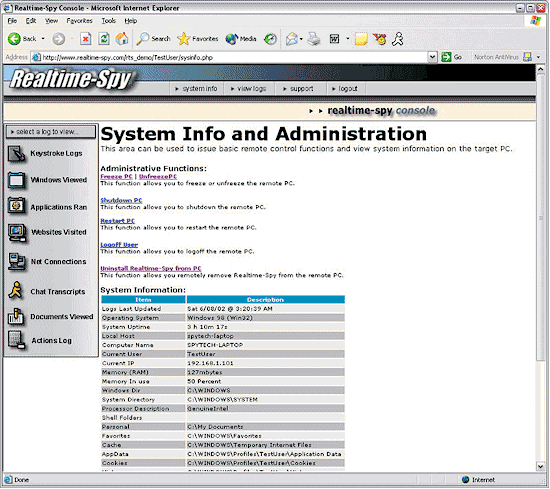Click the Documents Viewed icon
550x489 pixels.
16,317
